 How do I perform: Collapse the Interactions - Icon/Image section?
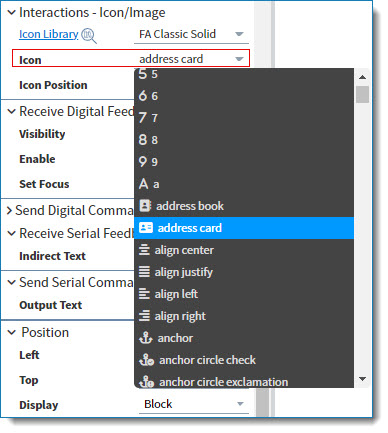[x=12, y=13]
